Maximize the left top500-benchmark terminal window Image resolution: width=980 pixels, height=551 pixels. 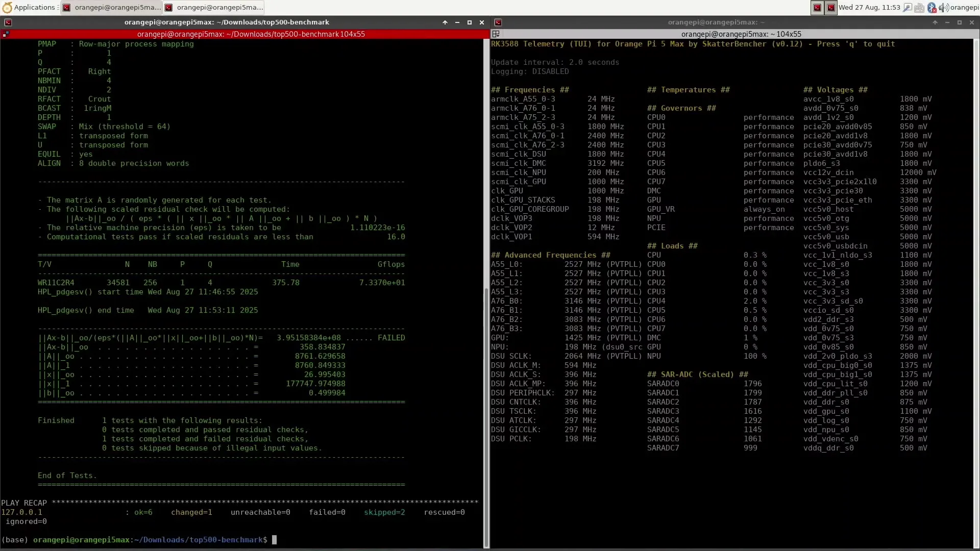point(469,22)
